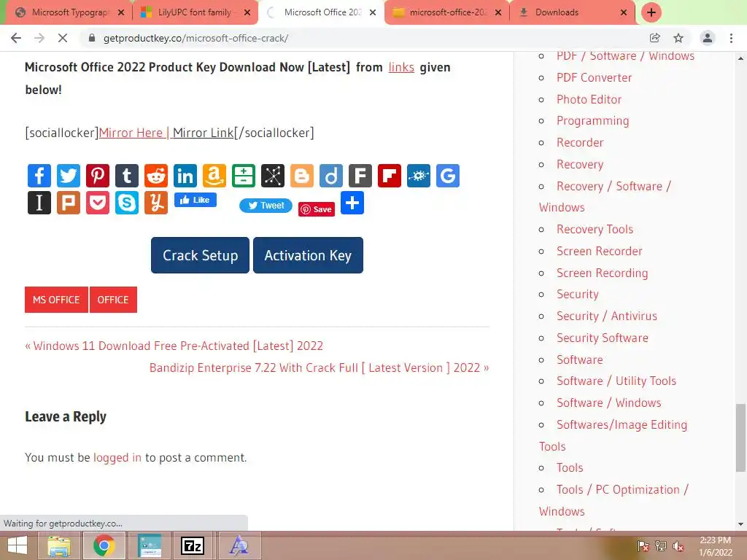Stop loading the page
This screenshot has width=747, height=560.
click(63, 38)
